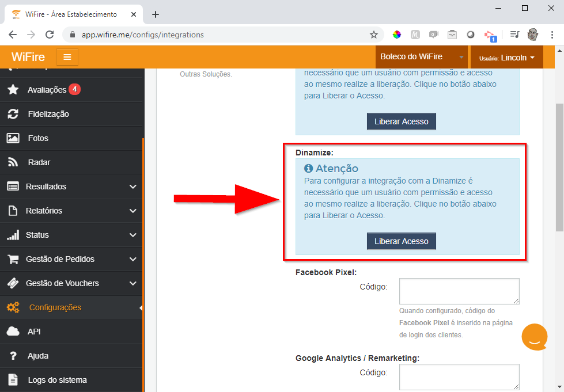The image size is (564, 392).
Task: Select the Radar feed icon
Action: [13, 162]
